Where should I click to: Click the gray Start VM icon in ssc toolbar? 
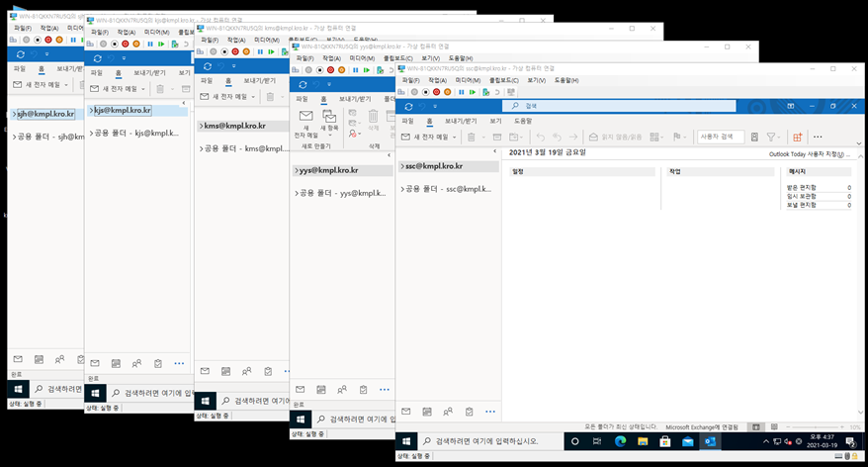point(414,92)
